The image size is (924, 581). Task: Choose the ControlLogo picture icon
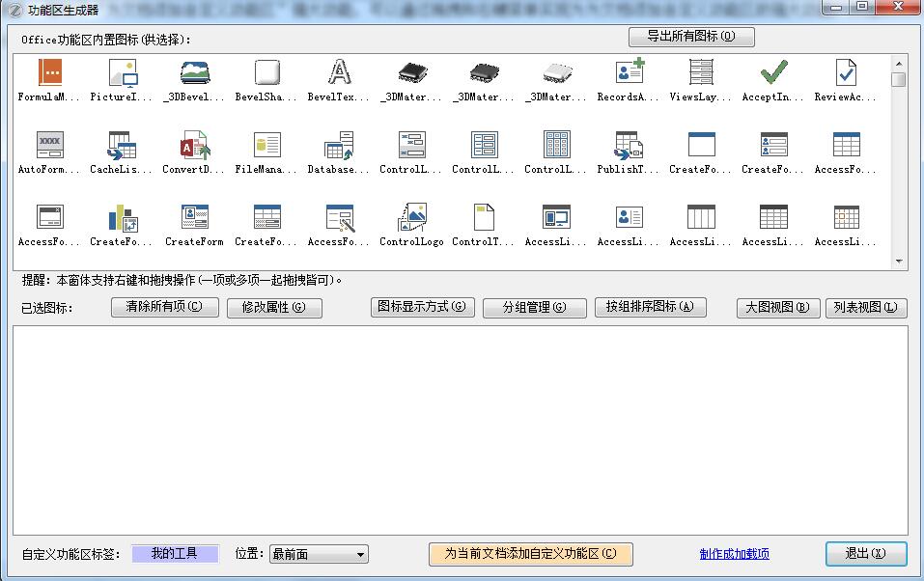click(x=411, y=217)
